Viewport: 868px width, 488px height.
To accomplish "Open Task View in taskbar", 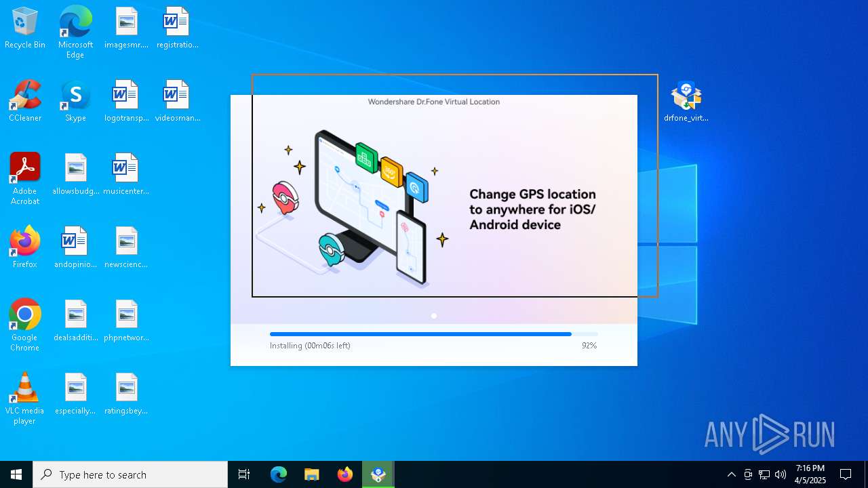I will click(x=244, y=474).
